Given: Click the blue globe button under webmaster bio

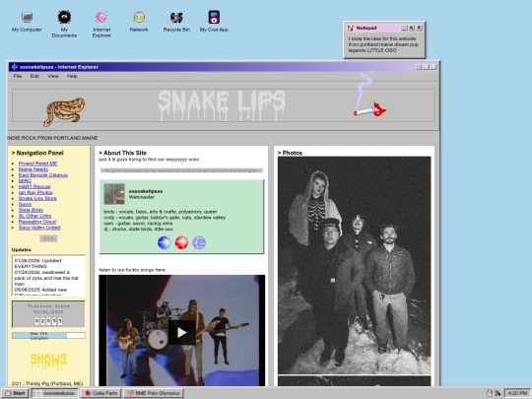Looking at the screenshot, I should tap(165, 242).
